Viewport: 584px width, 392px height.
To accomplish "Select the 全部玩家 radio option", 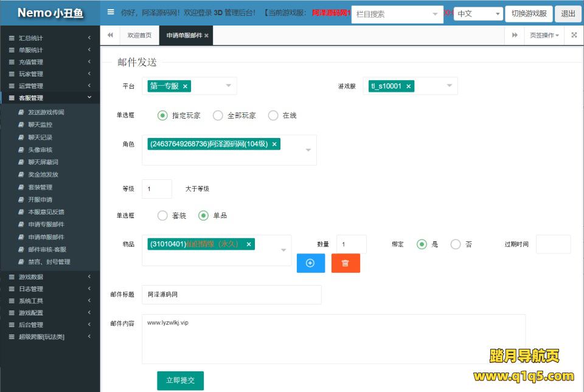I will click(218, 115).
